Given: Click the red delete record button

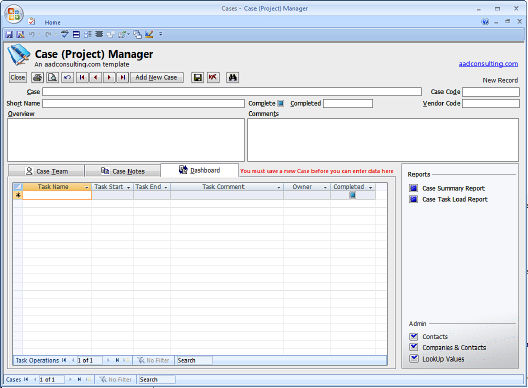Looking at the screenshot, I should (213, 77).
